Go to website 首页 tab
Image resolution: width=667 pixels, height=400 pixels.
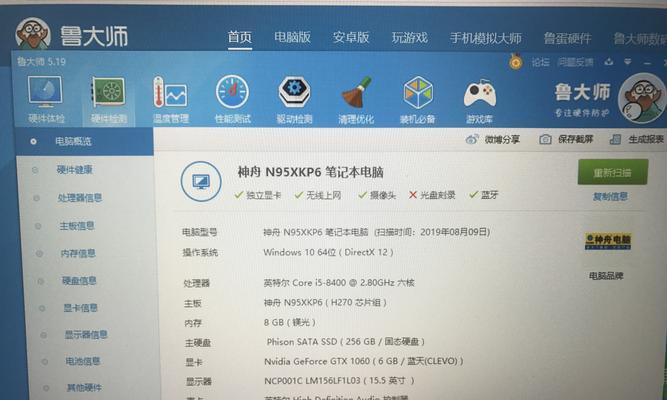tap(239, 37)
